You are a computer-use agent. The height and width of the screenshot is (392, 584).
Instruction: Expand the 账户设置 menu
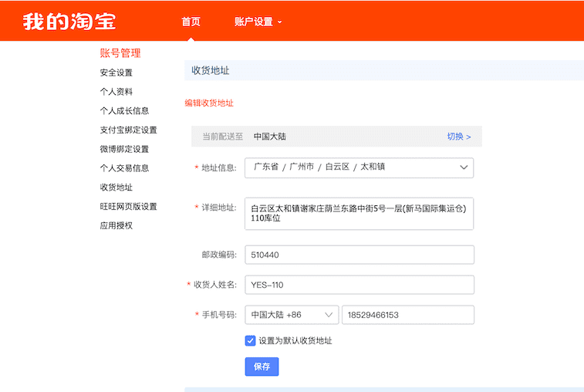point(258,22)
